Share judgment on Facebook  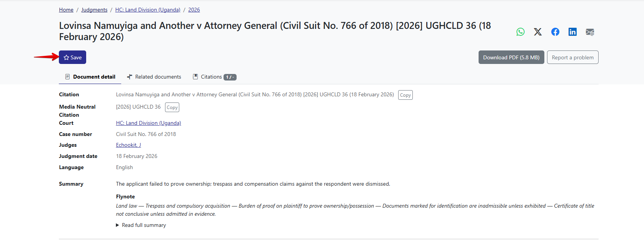point(555,32)
